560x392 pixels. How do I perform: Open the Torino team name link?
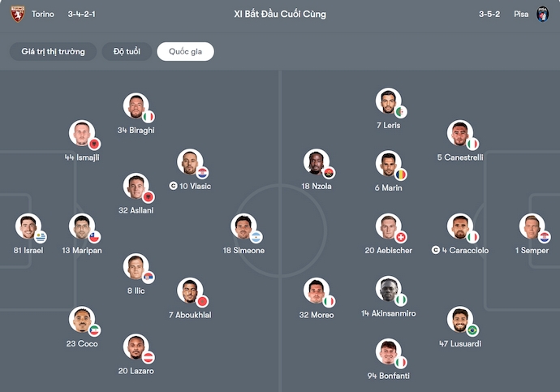44,14
